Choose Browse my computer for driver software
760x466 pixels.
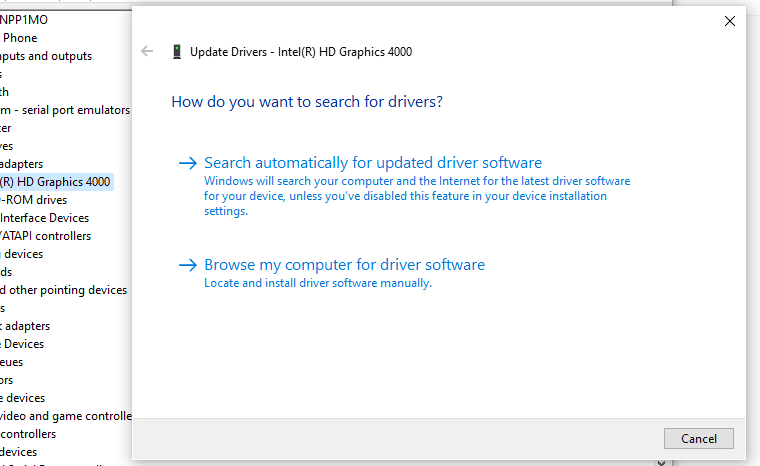[344, 265]
